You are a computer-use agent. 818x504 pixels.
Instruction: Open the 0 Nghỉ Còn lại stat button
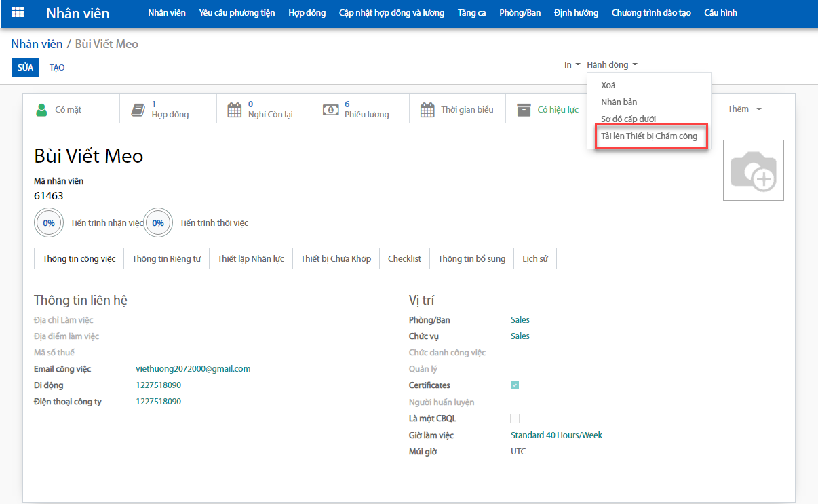pos(264,109)
